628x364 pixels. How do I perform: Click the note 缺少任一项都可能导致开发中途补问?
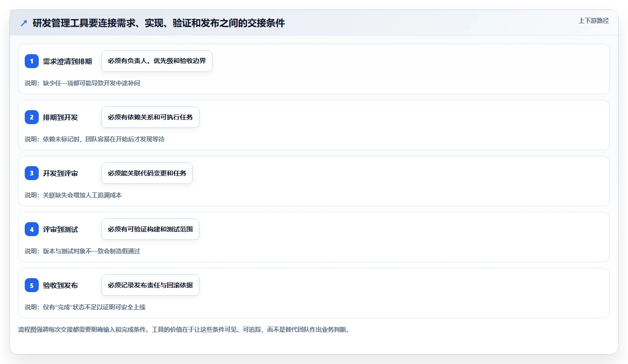82,83
